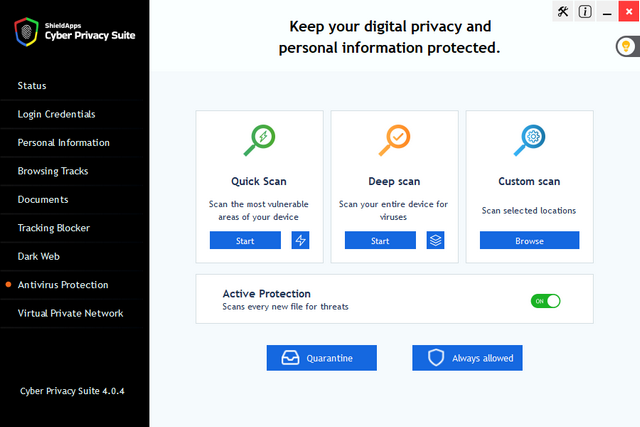Click the orange Deep scan magnifier icon
The width and height of the screenshot is (640, 427).
(x=394, y=140)
